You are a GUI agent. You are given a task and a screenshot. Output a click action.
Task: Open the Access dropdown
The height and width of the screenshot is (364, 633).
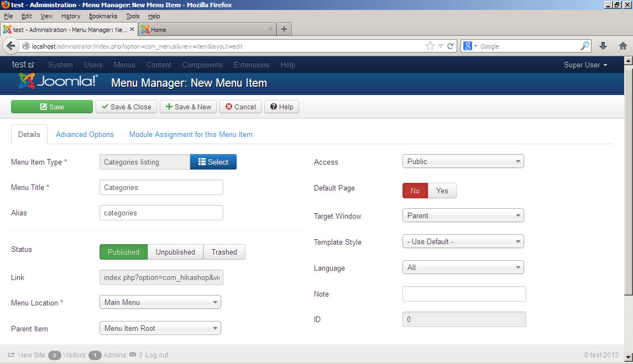[463, 161]
